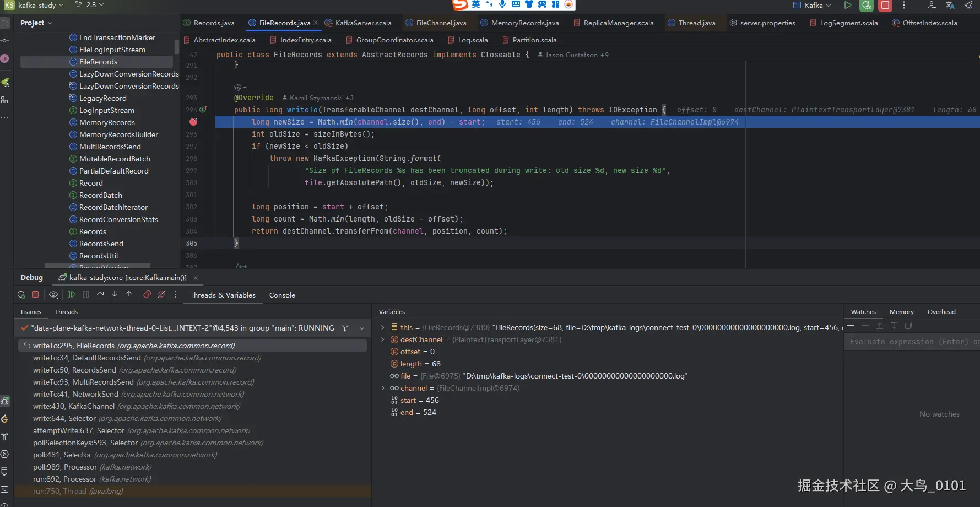980x507 pixels.
Task: Close the kafka-study:core debug session tab
Action: click(x=196, y=278)
